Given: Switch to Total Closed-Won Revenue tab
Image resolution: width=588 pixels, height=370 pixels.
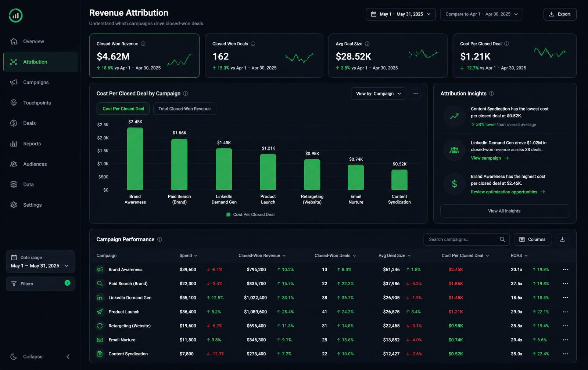Looking at the screenshot, I should [x=184, y=109].
